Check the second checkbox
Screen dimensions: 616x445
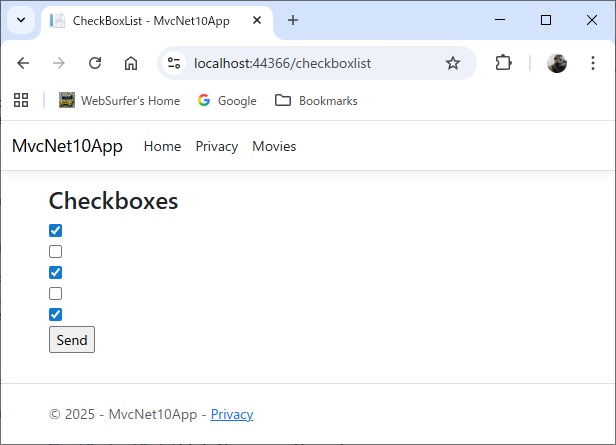point(55,251)
